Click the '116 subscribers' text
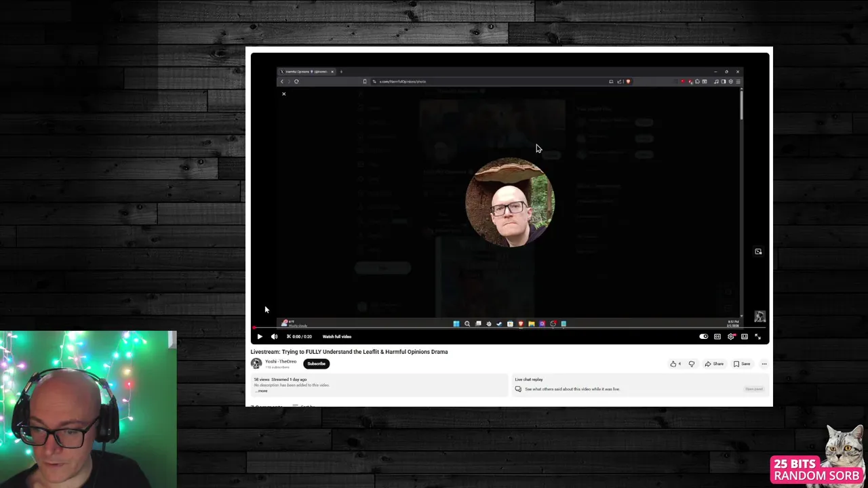 [x=277, y=367]
